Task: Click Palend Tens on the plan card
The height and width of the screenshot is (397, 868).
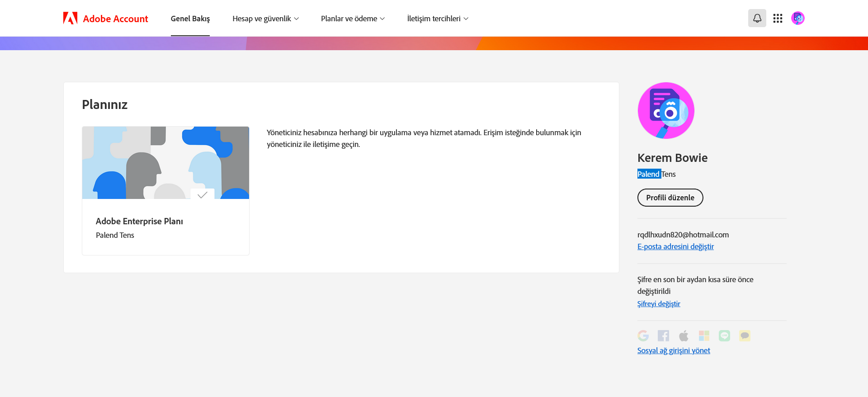Action: (x=115, y=235)
